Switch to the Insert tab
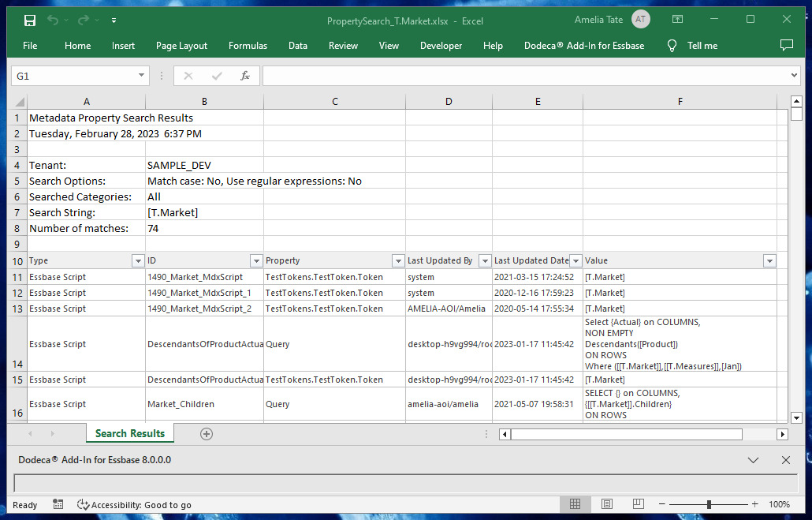The image size is (812, 520). click(123, 46)
